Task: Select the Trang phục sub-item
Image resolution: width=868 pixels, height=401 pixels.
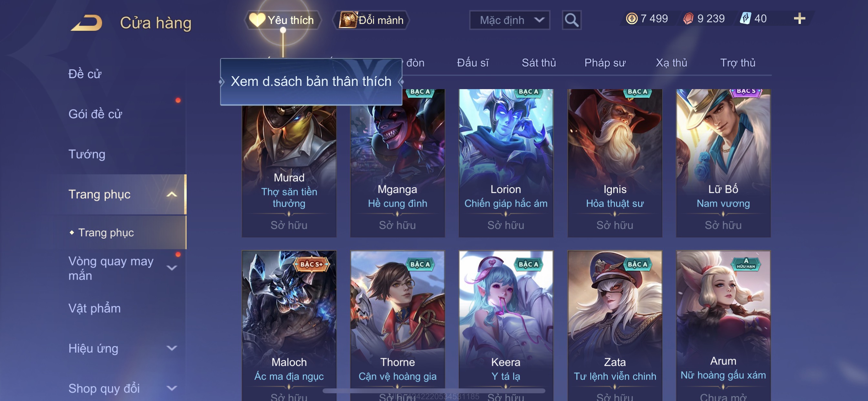Action: pos(106,233)
